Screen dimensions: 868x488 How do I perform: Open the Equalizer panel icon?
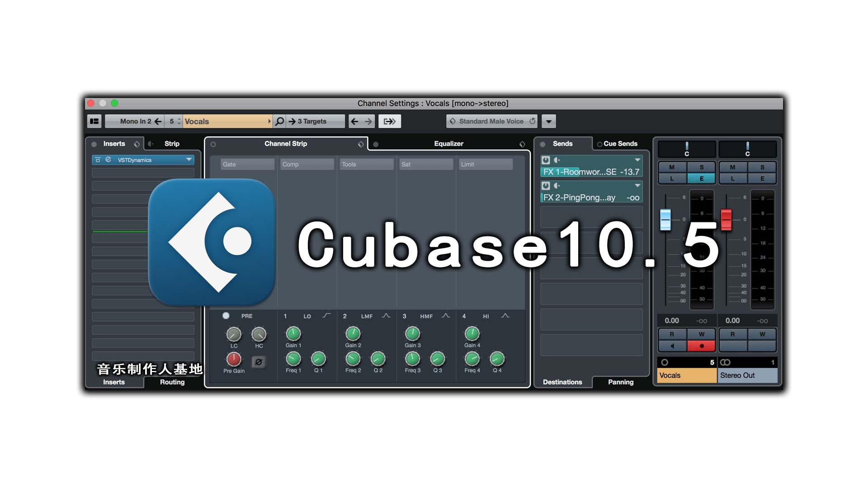click(376, 144)
